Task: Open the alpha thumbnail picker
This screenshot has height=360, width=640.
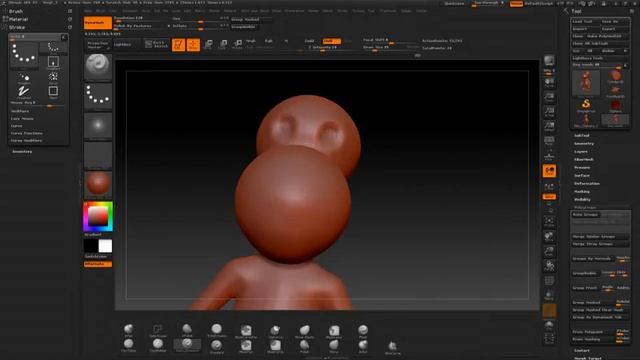Action: pyautogui.click(x=98, y=125)
